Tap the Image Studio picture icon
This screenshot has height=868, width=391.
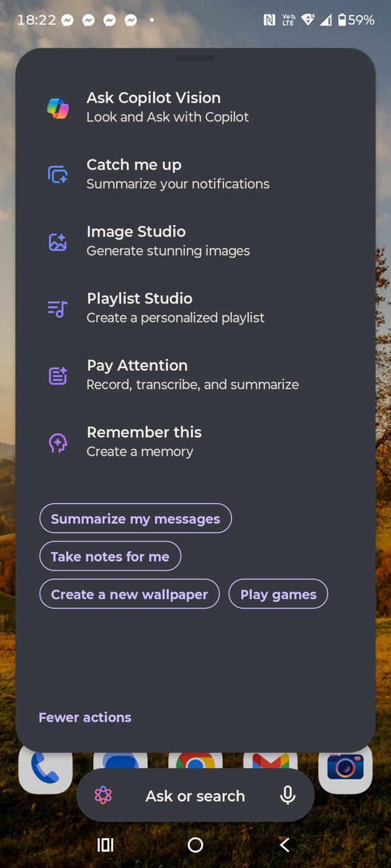[58, 242]
